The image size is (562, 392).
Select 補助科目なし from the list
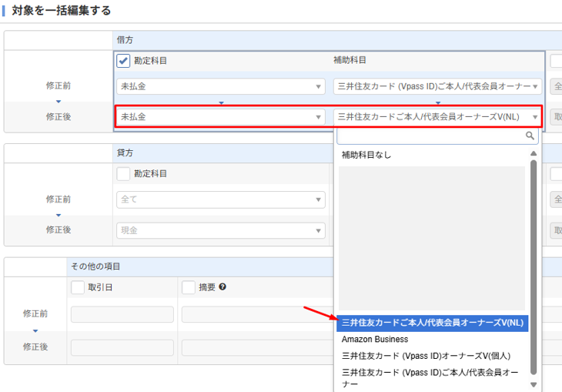tap(366, 155)
